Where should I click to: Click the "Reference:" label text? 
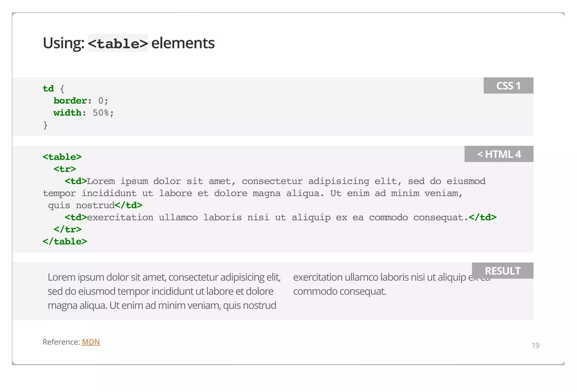point(61,342)
